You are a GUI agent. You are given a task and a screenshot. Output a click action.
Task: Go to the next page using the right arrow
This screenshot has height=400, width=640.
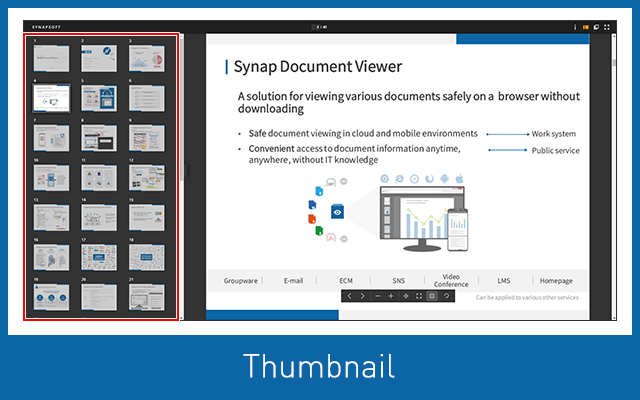362,296
